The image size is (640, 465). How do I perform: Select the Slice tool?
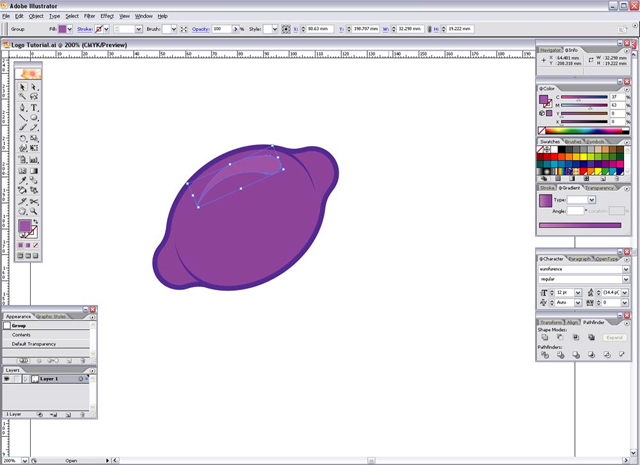pos(22,202)
